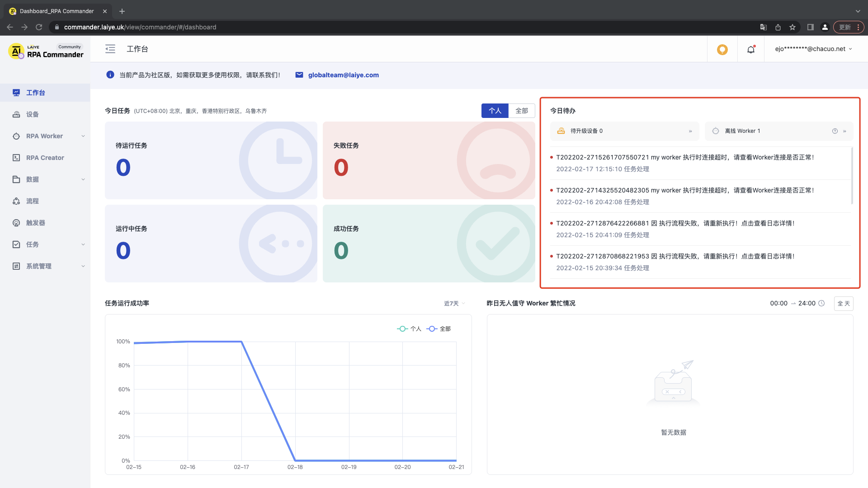Click the 任务 task sidebar icon
868x488 pixels.
(16, 244)
